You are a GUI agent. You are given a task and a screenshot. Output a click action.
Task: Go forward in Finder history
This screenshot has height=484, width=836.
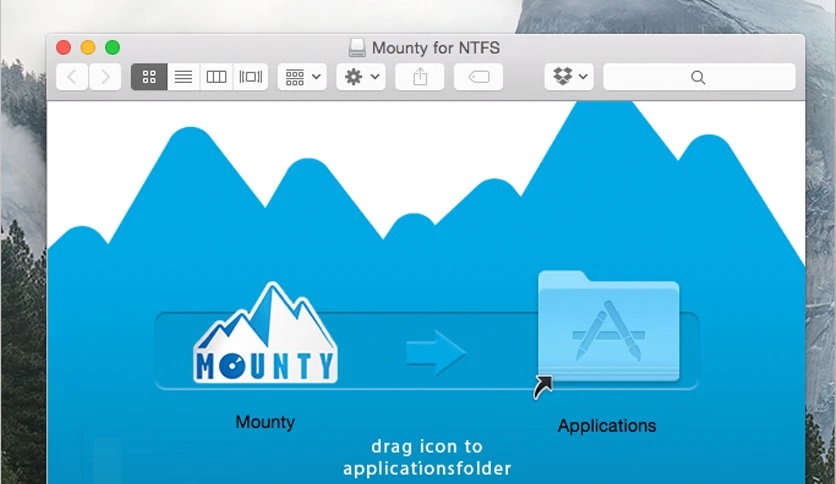point(104,77)
